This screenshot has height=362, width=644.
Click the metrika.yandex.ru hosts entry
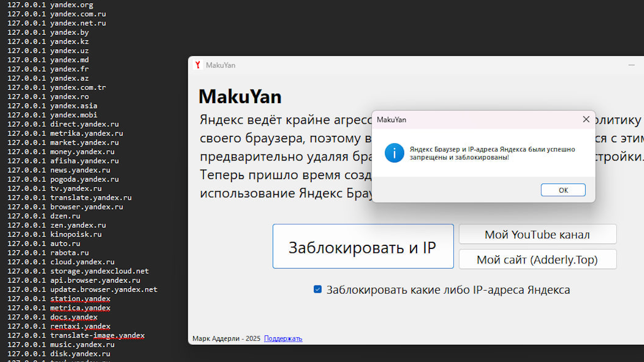65,133
